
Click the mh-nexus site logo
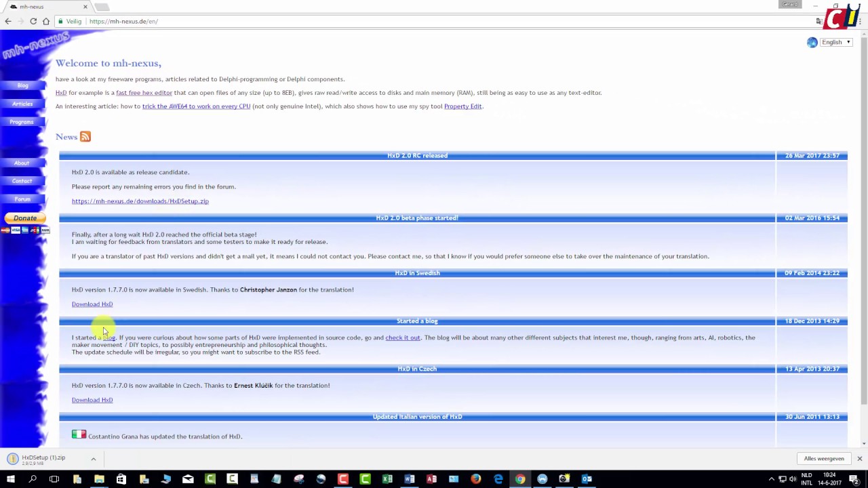[x=35, y=46]
